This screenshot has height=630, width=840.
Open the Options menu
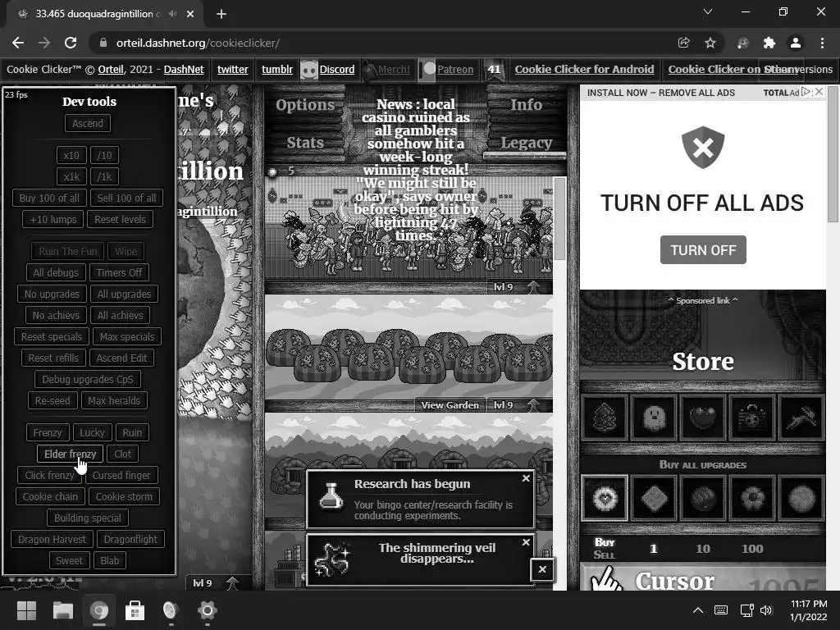click(x=305, y=105)
